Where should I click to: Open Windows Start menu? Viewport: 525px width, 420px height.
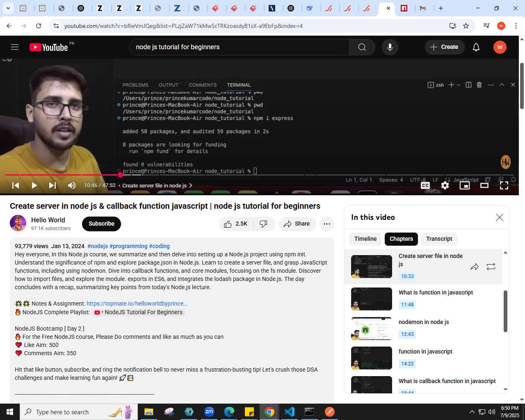click(10, 412)
